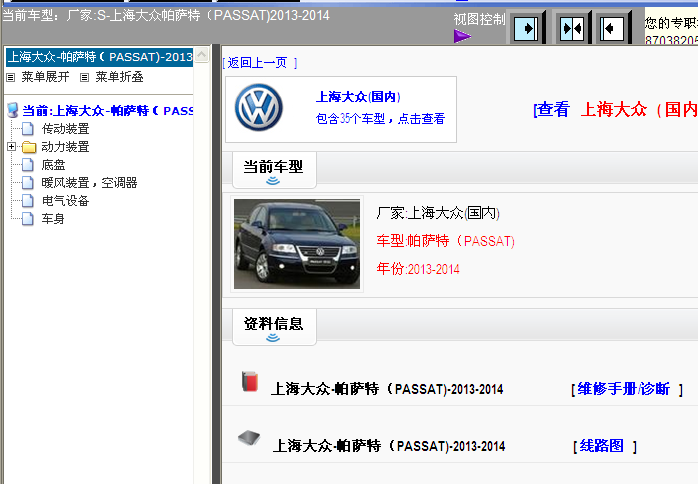The height and width of the screenshot is (484, 698).
Task: Open the 上海大众(国内) brand link
Action: tap(358, 97)
